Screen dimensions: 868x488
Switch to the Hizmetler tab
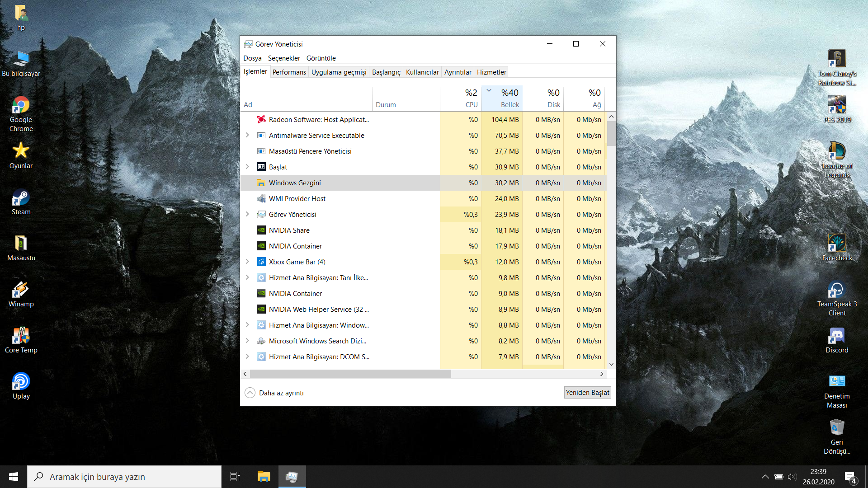pyautogui.click(x=491, y=72)
